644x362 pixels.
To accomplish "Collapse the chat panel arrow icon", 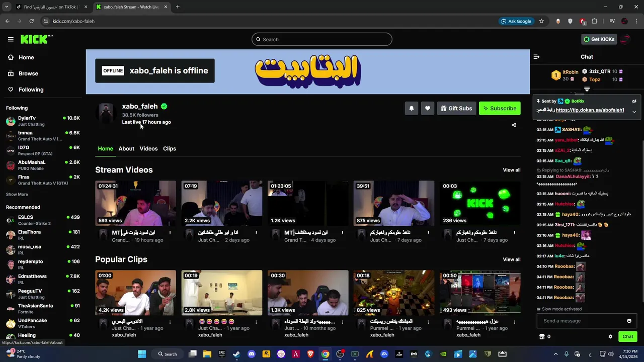I will (x=536, y=57).
